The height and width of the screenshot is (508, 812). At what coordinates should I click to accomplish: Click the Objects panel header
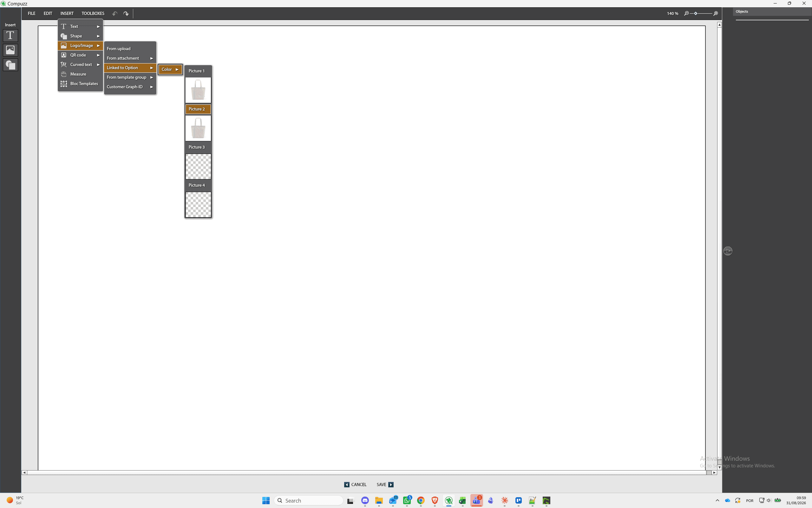pyautogui.click(x=772, y=12)
